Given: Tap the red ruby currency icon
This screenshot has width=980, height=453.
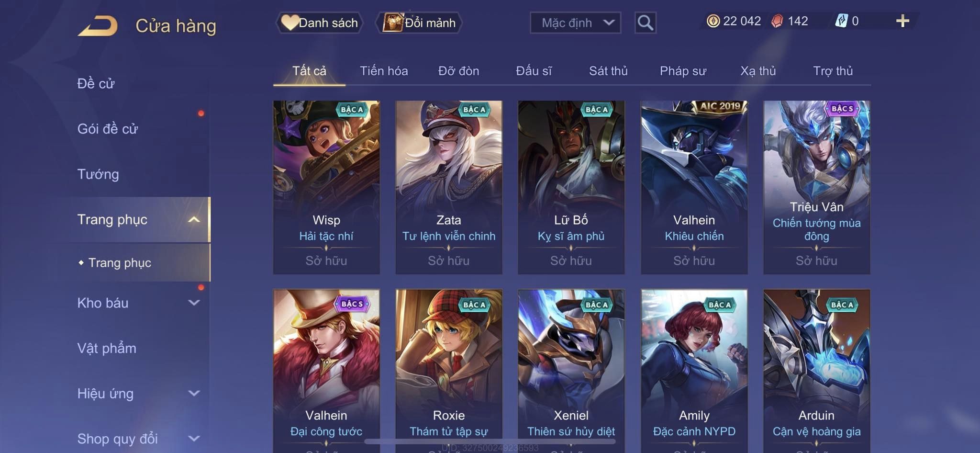Looking at the screenshot, I should pos(778,21).
